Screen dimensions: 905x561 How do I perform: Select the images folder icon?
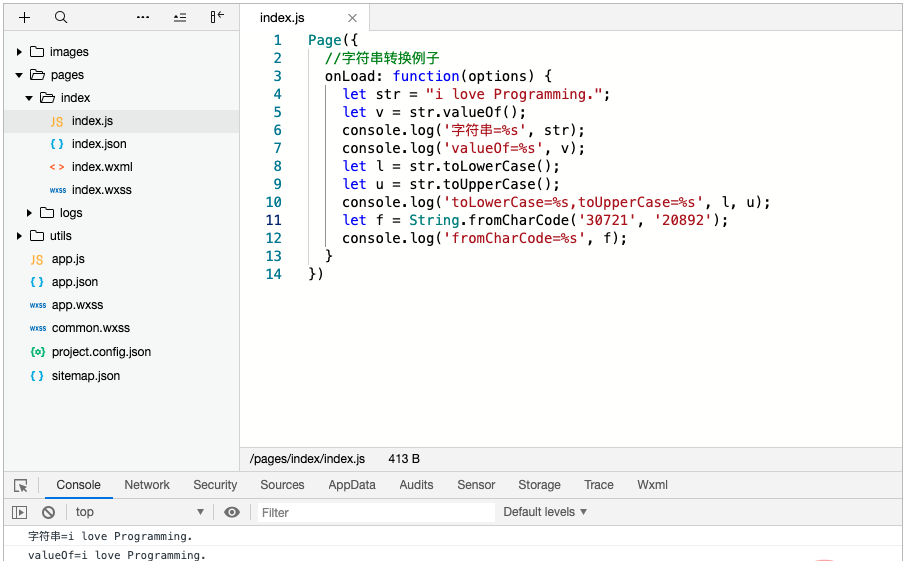(37, 51)
